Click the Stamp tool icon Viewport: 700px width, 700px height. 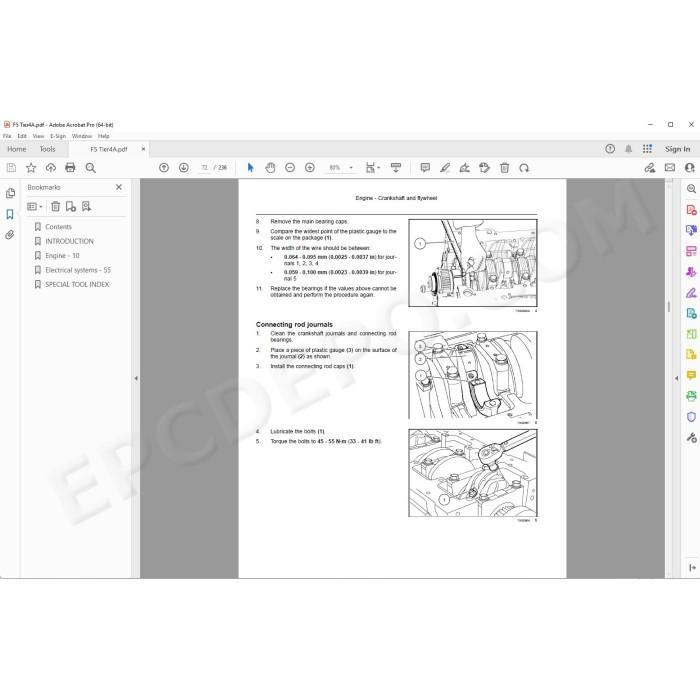pos(484,168)
